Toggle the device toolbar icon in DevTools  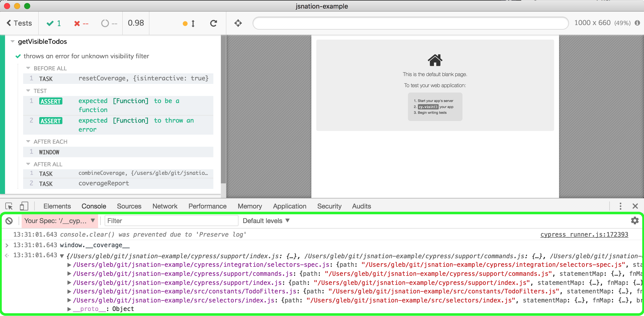point(24,206)
